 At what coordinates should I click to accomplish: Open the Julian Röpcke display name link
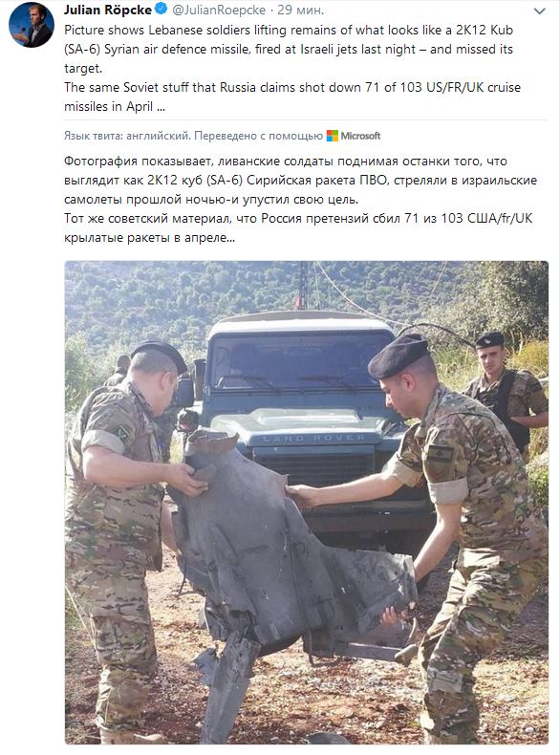coord(108,10)
